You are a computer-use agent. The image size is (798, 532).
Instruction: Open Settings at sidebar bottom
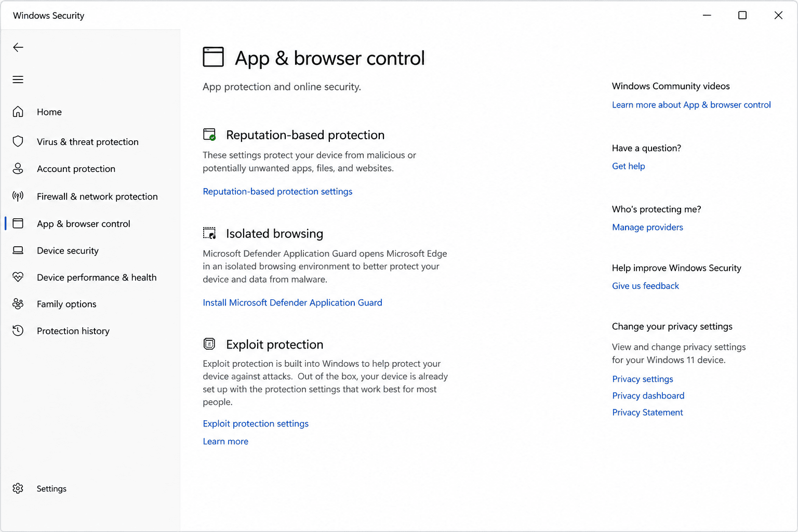(51, 489)
